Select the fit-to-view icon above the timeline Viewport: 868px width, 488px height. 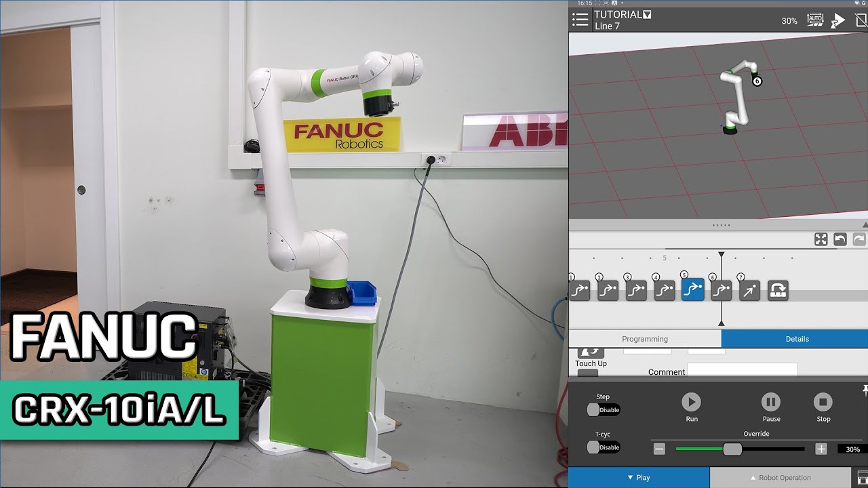click(821, 239)
